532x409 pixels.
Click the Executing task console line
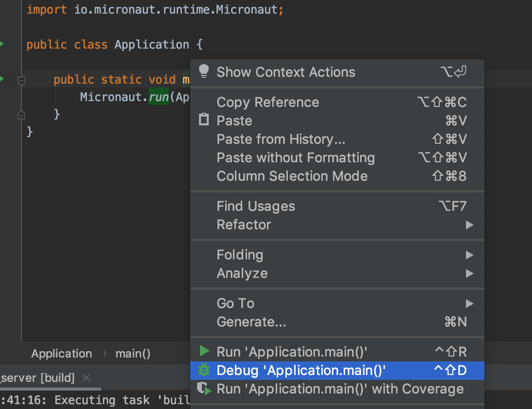tap(95, 400)
